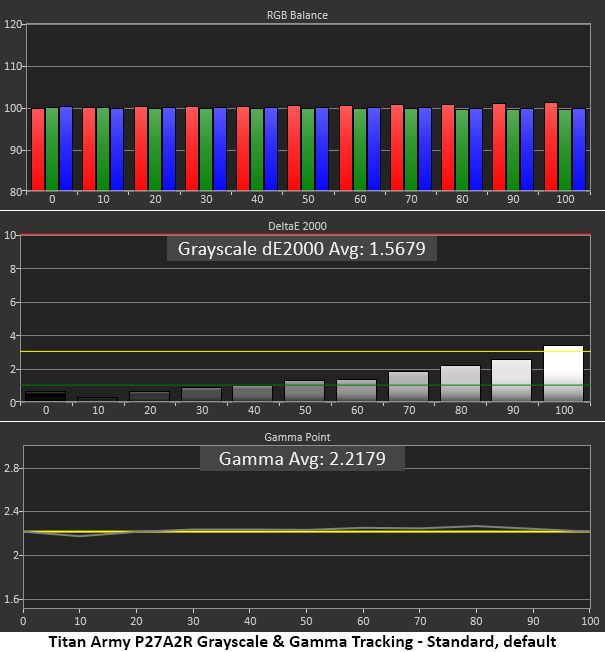Click the gamma curve peak at 80
Viewport: 605px width, 652px height.
[477, 526]
